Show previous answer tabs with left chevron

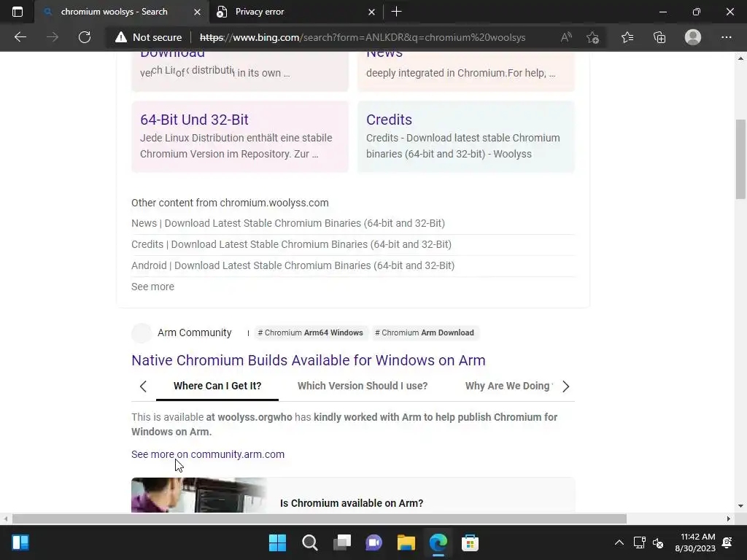[143, 386]
